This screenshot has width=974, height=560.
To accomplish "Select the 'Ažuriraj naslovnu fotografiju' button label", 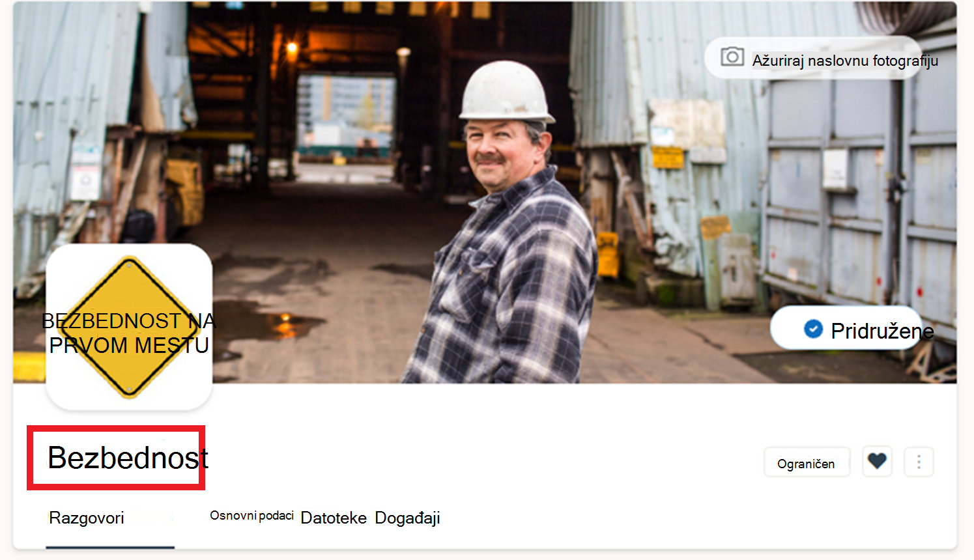I will coord(845,61).
